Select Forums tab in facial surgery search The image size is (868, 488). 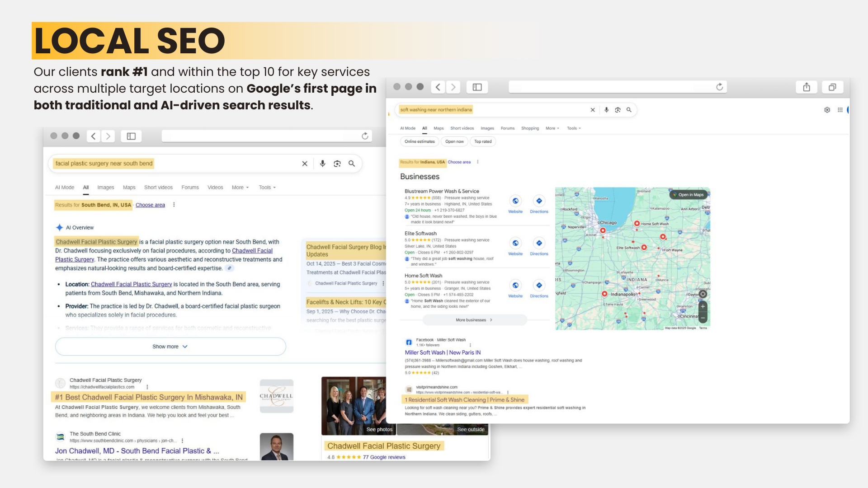190,188
